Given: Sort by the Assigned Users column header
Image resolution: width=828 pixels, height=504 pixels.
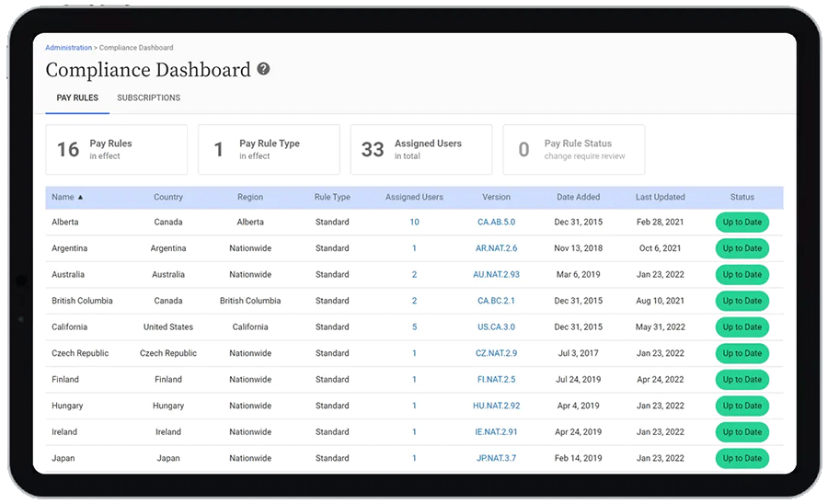Looking at the screenshot, I should pyautogui.click(x=414, y=197).
